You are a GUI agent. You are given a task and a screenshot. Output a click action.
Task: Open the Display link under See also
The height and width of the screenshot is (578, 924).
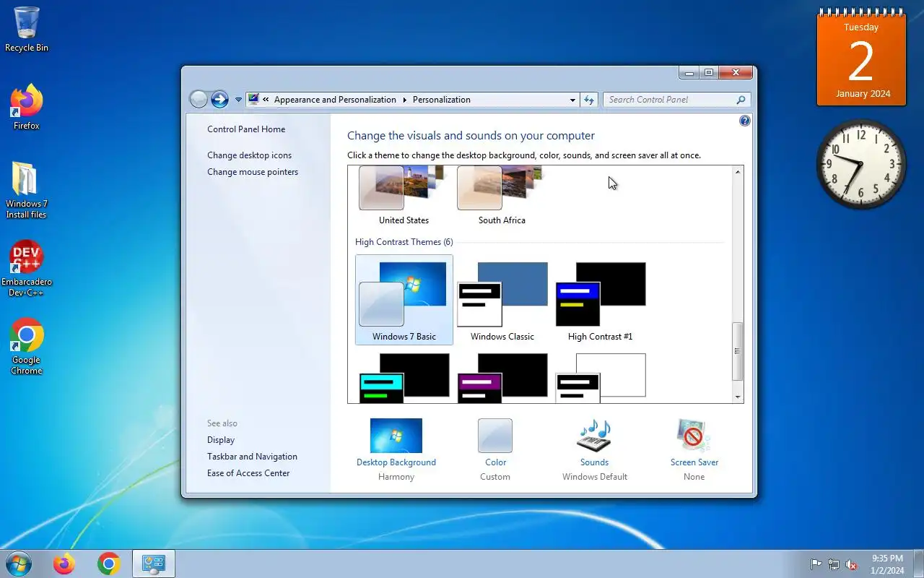(x=221, y=440)
